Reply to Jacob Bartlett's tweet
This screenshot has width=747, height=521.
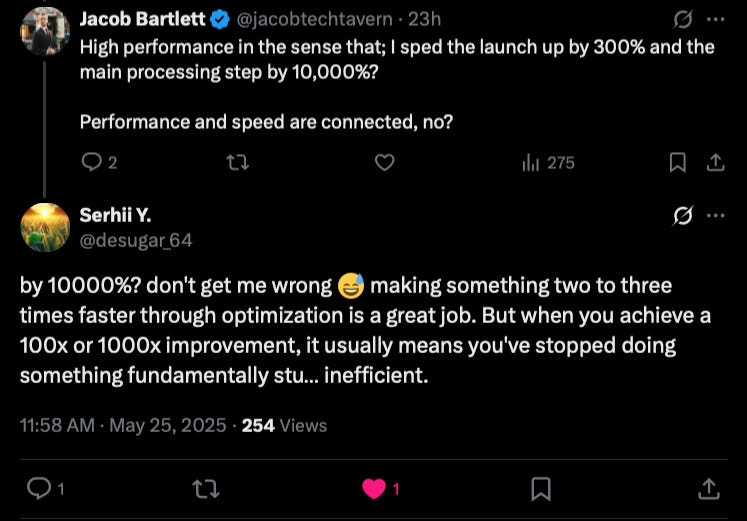tap(91, 162)
